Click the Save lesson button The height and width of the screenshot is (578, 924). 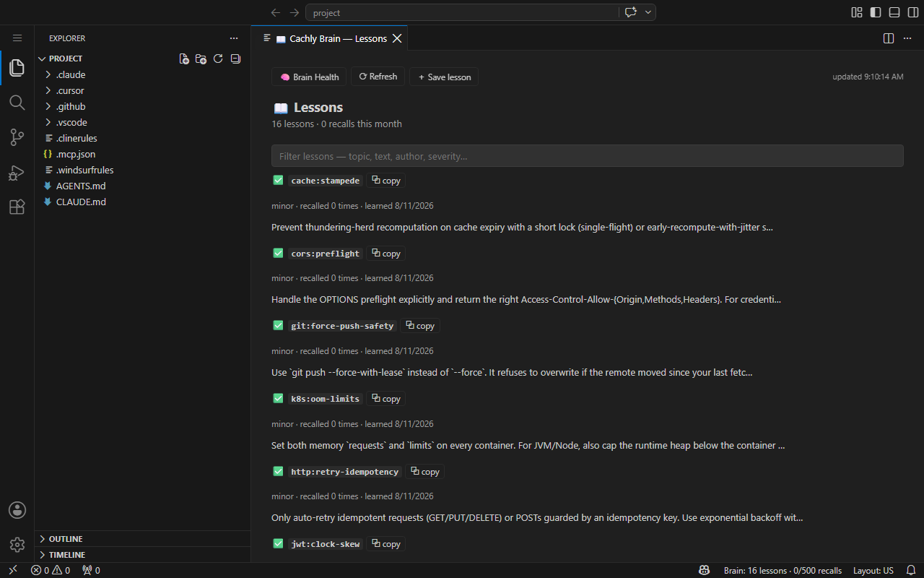(444, 77)
